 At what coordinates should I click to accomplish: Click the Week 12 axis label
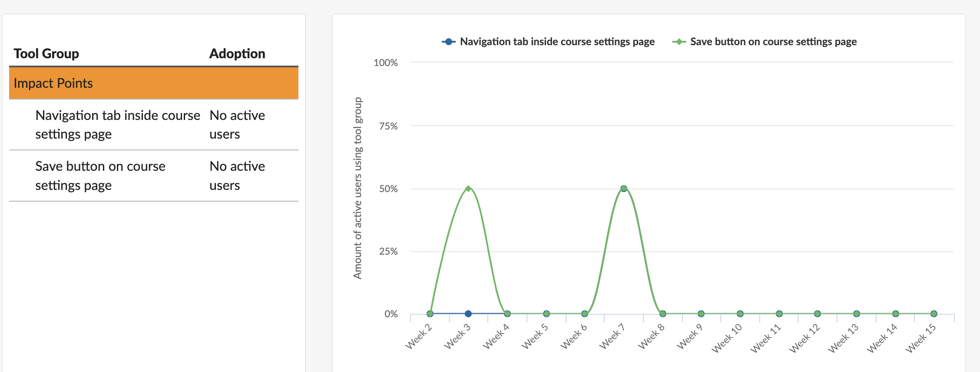pyautogui.click(x=805, y=338)
